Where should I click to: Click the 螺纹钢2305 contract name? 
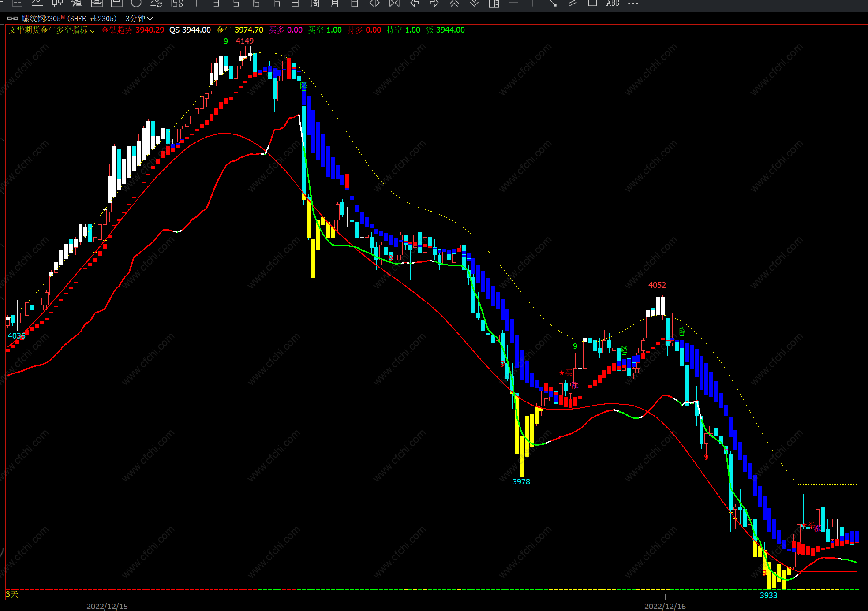click(41, 19)
